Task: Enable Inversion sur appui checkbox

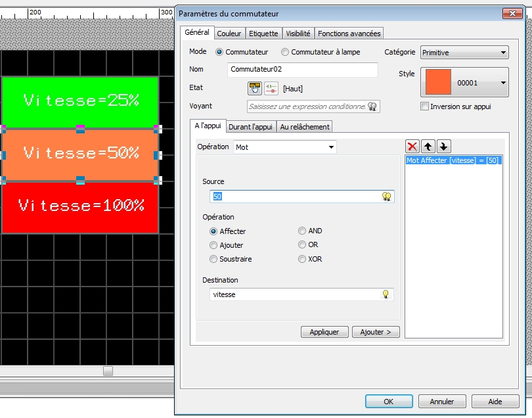Action: pos(424,106)
